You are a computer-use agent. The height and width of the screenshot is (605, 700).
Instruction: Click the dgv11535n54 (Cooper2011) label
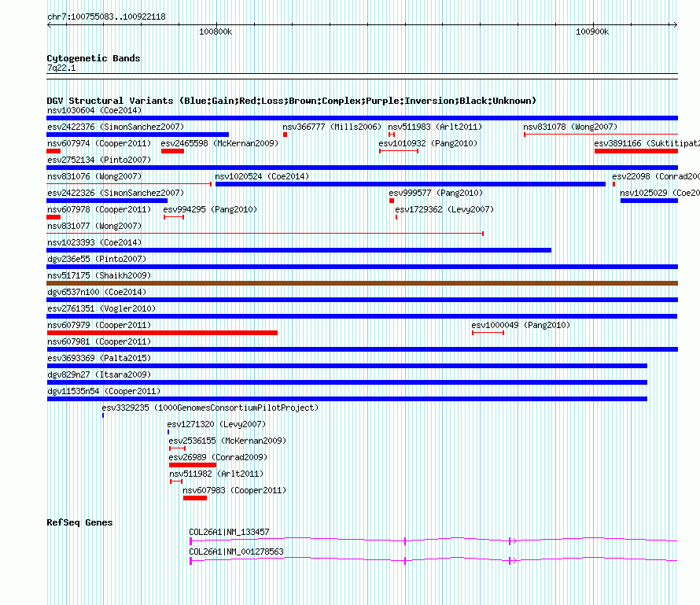click(x=104, y=391)
